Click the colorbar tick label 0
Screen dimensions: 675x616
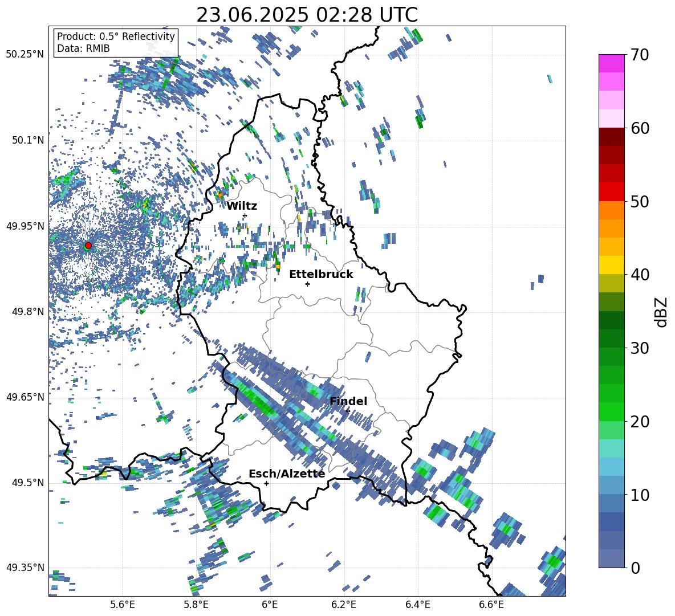(635, 568)
